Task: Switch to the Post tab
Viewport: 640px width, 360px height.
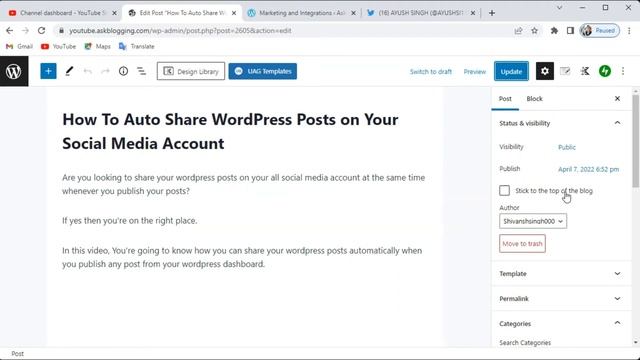Action: [505, 99]
